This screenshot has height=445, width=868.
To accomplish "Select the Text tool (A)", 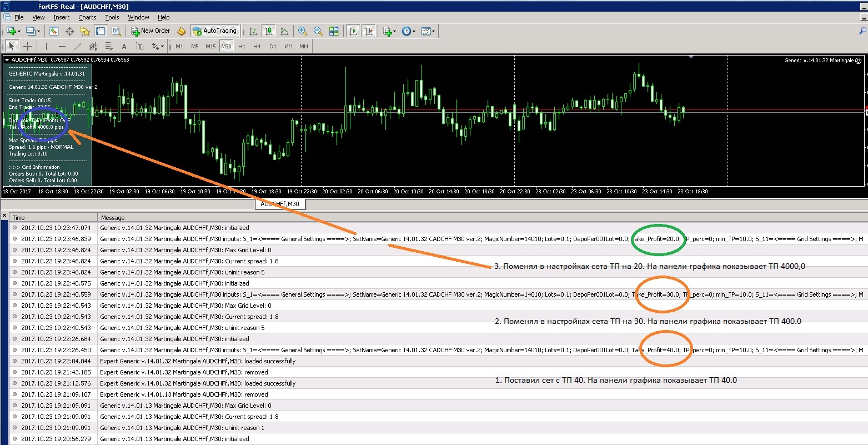I will (x=124, y=46).
